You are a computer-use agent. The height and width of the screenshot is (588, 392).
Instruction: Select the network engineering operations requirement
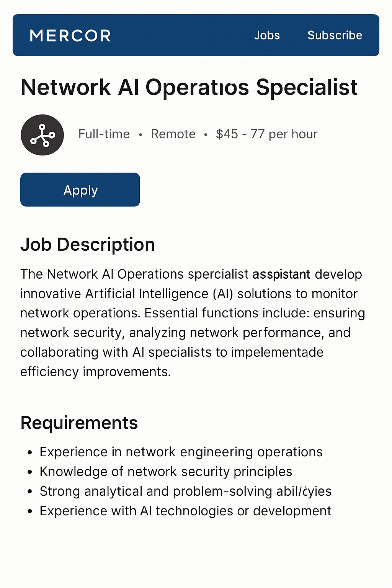coord(181,452)
